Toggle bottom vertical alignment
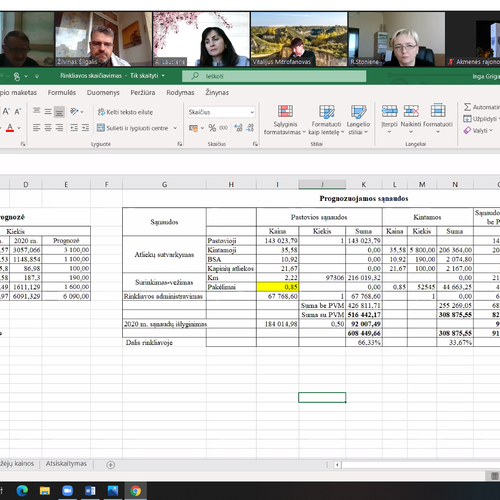This screenshot has width=500, height=500. pos(59,112)
